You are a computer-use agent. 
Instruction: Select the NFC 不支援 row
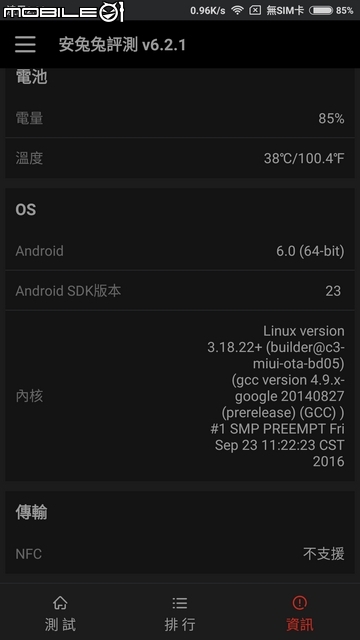180,554
